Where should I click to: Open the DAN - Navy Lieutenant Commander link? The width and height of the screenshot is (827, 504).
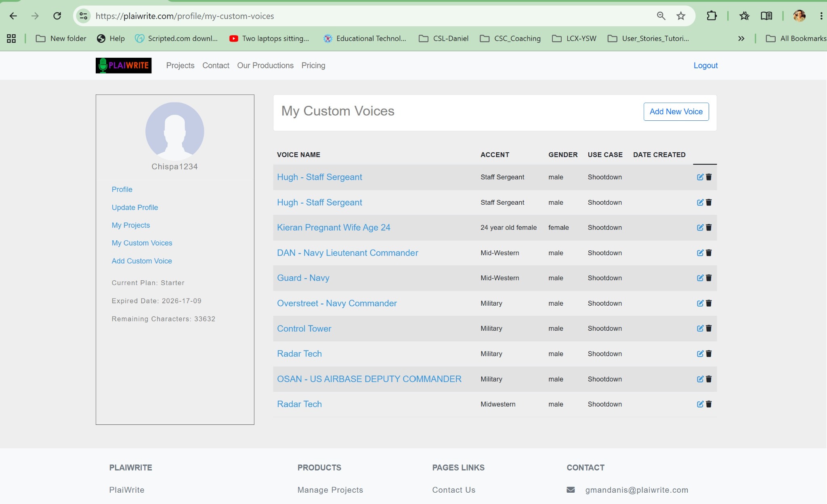348,253
